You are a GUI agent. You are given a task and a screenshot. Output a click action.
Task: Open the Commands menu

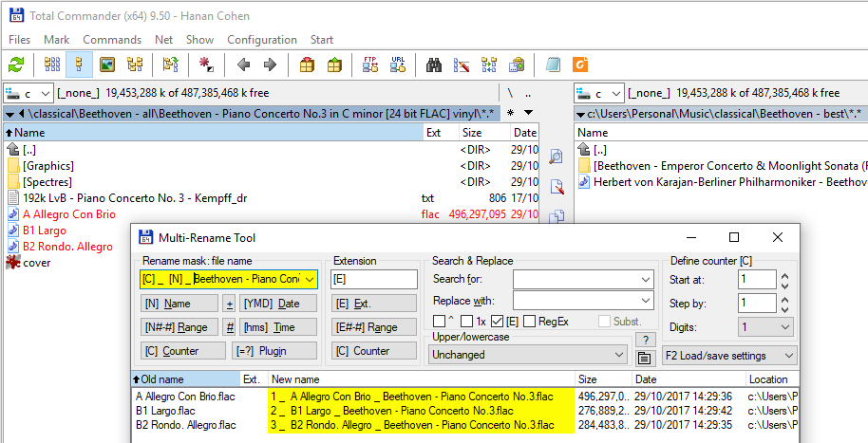click(112, 39)
